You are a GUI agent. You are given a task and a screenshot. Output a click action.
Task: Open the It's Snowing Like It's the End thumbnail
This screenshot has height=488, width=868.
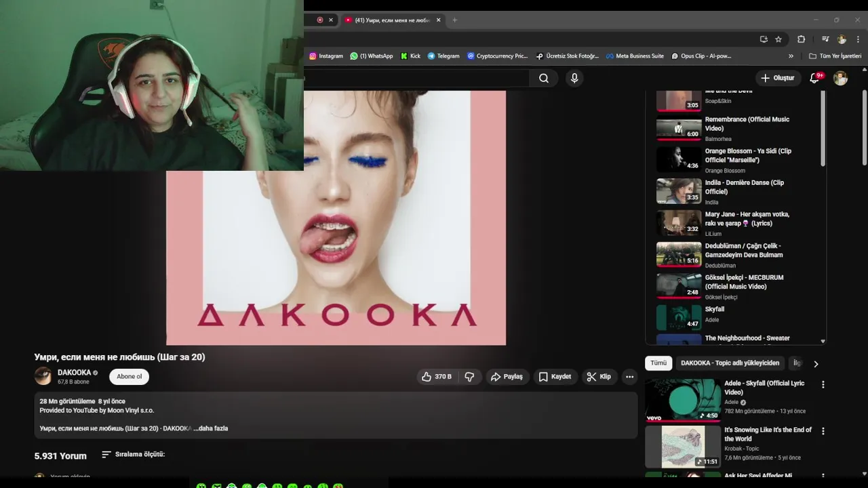tap(683, 447)
